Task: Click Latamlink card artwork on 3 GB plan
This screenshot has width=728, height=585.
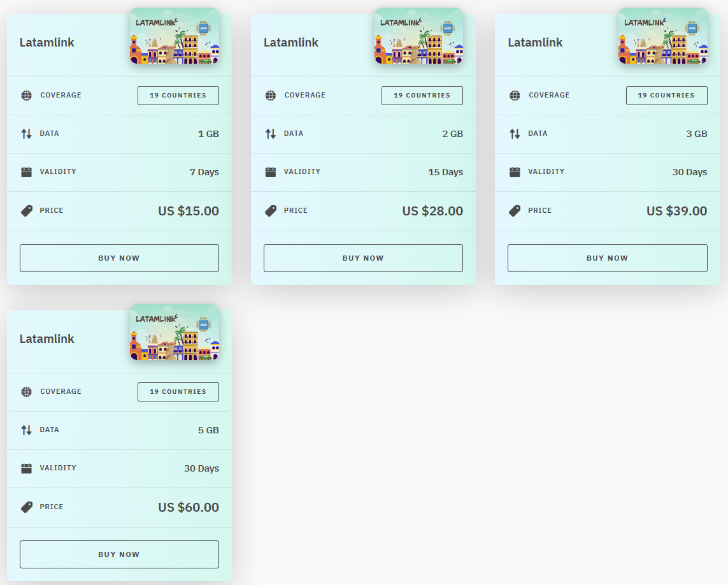Action: coord(662,36)
